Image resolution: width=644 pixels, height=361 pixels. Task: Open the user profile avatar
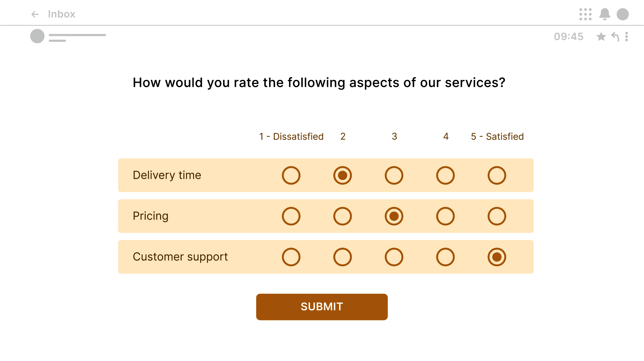(x=623, y=14)
